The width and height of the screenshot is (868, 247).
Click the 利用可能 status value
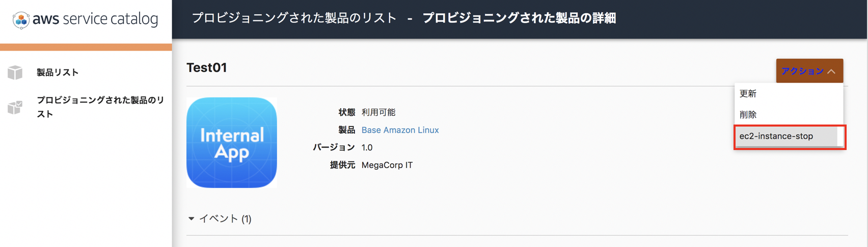click(378, 112)
